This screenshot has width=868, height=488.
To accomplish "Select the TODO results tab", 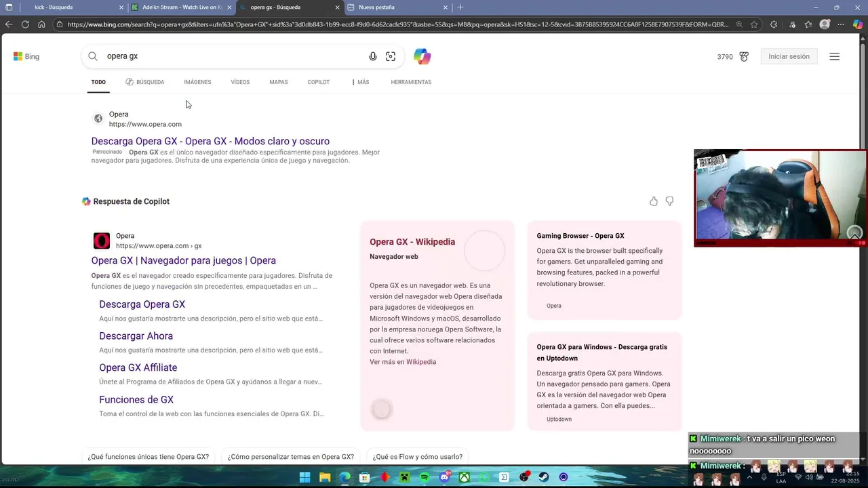I will click(x=98, y=82).
